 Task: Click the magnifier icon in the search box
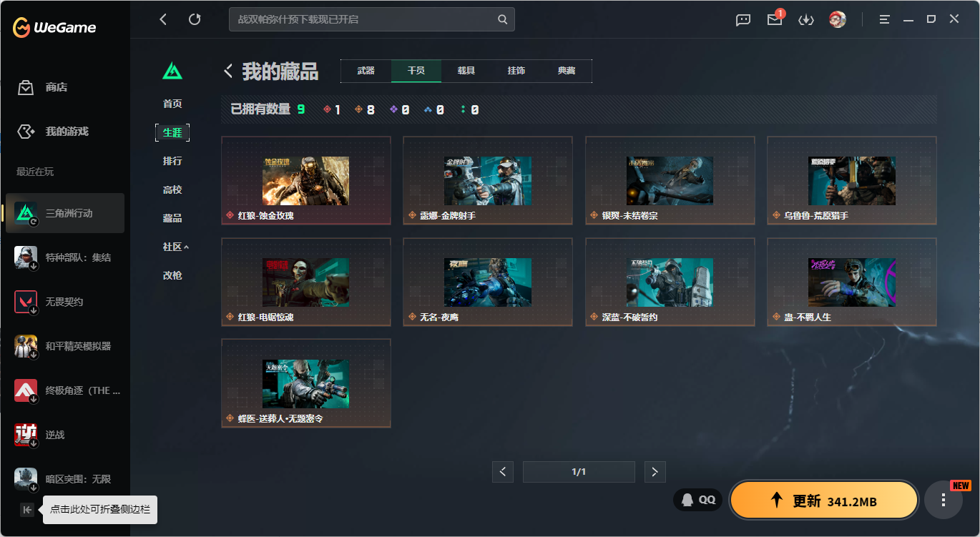[x=503, y=19]
